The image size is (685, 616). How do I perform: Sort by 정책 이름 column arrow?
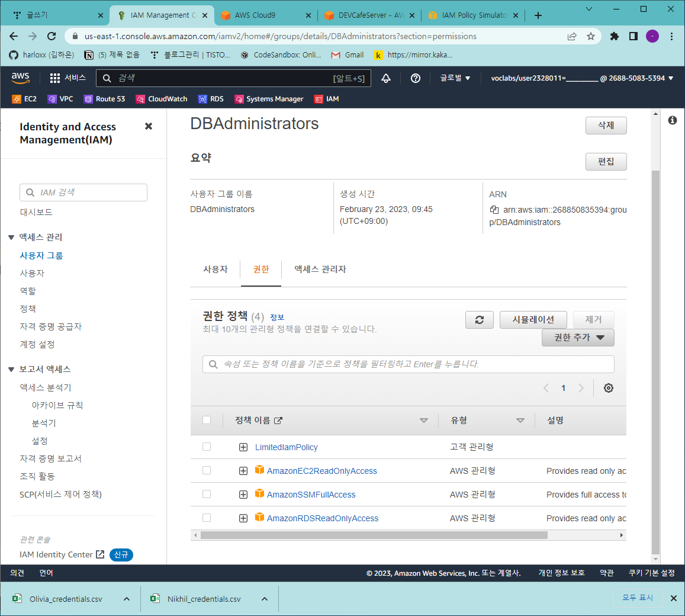(423, 421)
